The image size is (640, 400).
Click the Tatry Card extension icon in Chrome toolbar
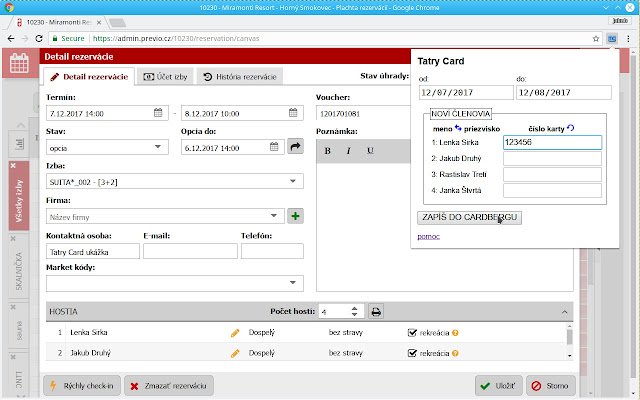(612, 38)
